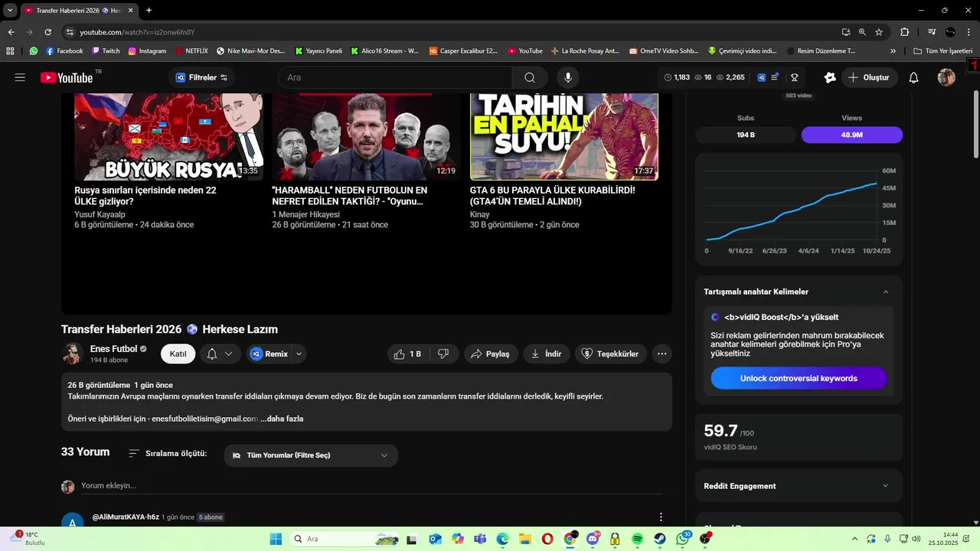
Task: Expand the description with ...daha fazla
Action: [x=282, y=419]
